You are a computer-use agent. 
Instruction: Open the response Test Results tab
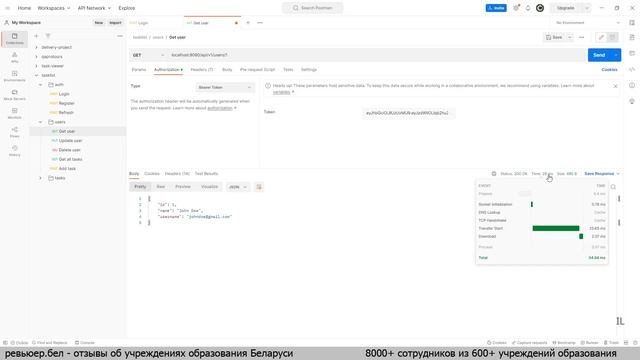pyautogui.click(x=206, y=174)
